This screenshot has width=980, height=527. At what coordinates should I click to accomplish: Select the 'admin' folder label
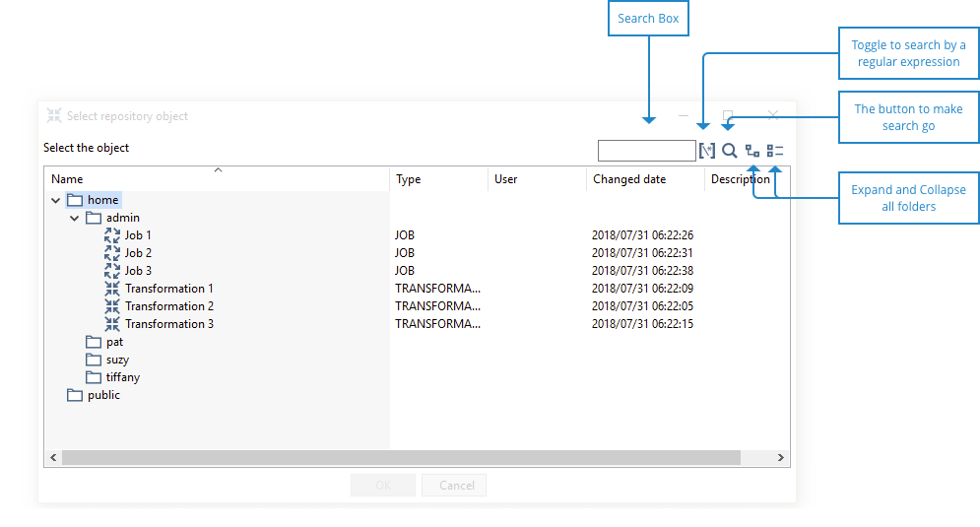click(123, 218)
